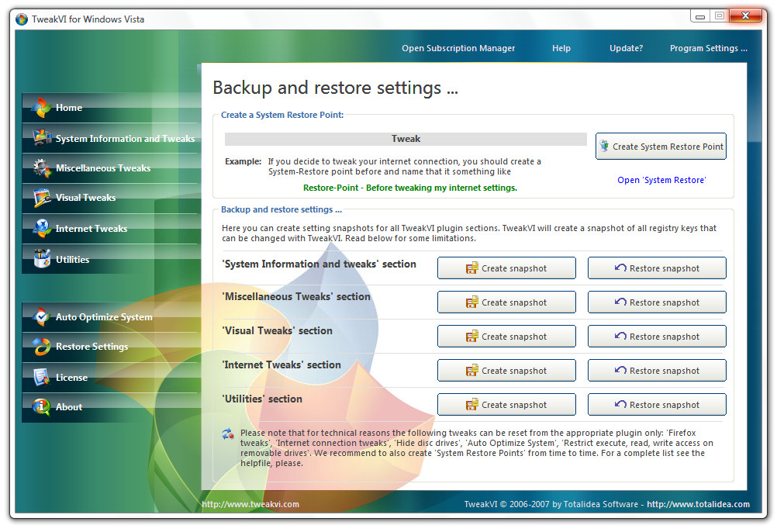The image size is (777, 532).
Task: Open the Help link
Action: [561, 48]
